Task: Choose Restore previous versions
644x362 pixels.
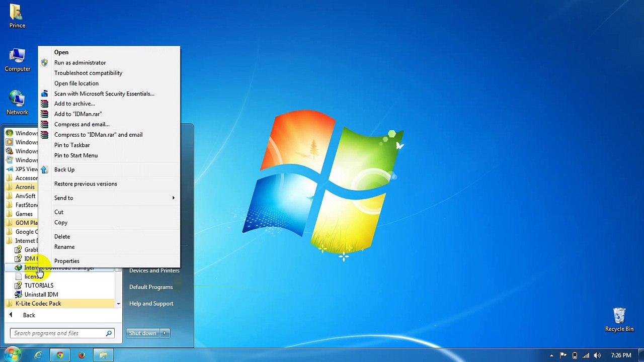Action: click(x=109, y=184)
